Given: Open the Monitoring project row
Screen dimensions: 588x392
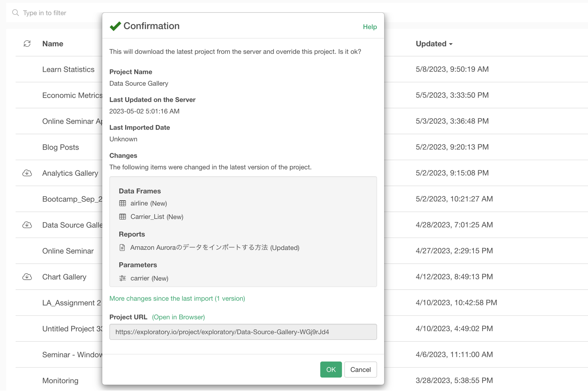Looking at the screenshot, I should point(60,380).
